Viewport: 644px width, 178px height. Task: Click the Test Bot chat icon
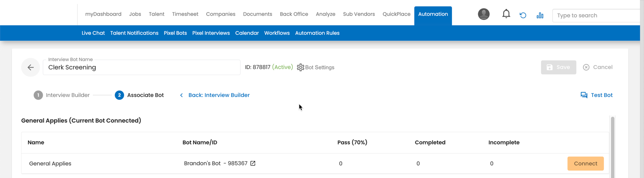tap(584, 95)
